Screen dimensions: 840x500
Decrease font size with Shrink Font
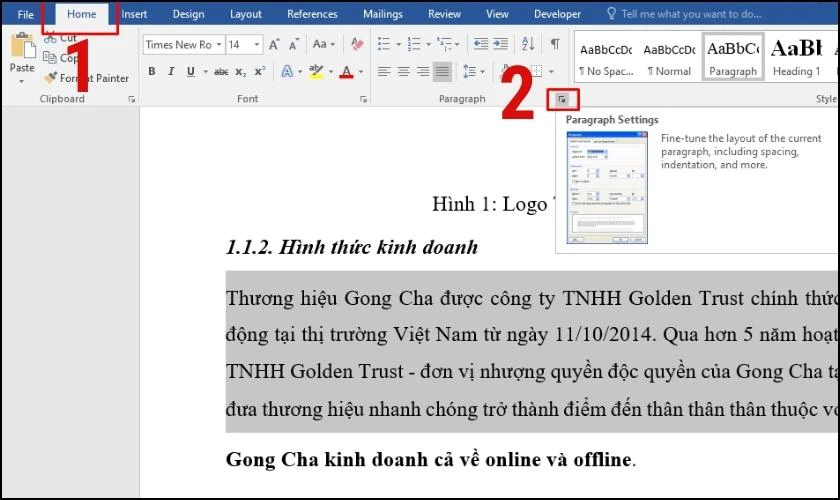294,44
